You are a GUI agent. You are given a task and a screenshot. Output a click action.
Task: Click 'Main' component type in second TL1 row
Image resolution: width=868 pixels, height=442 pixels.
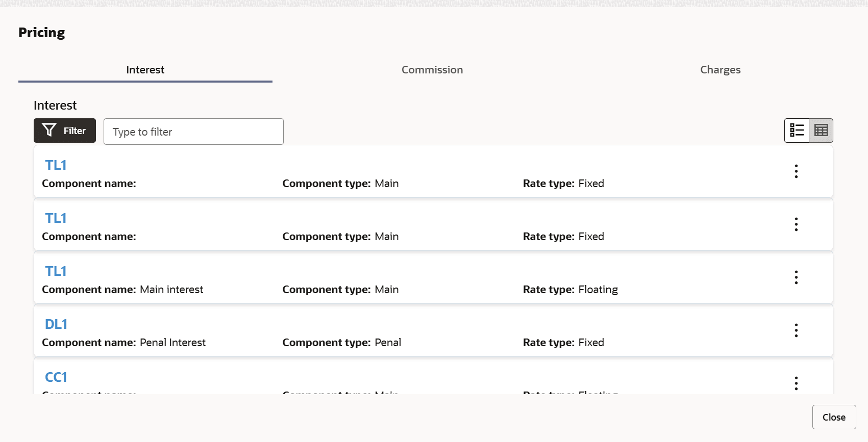click(x=386, y=237)
